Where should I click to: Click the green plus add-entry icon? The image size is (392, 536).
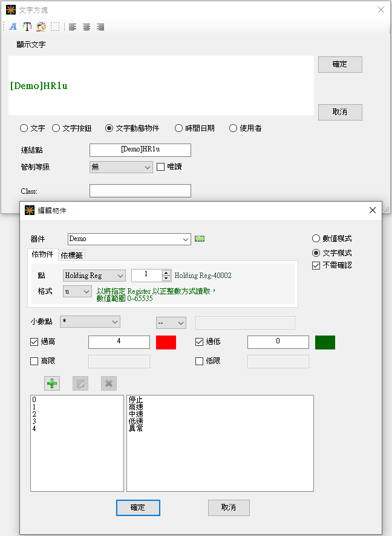point(52,383)
